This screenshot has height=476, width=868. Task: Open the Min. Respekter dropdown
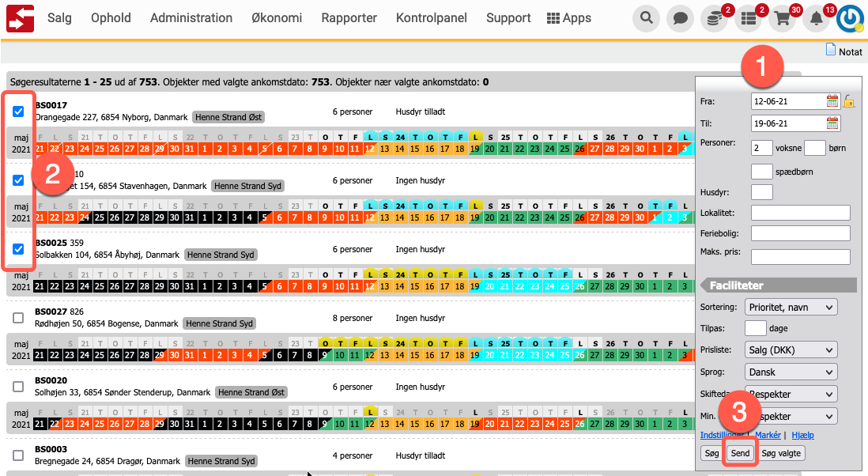[x=791, y=416]
